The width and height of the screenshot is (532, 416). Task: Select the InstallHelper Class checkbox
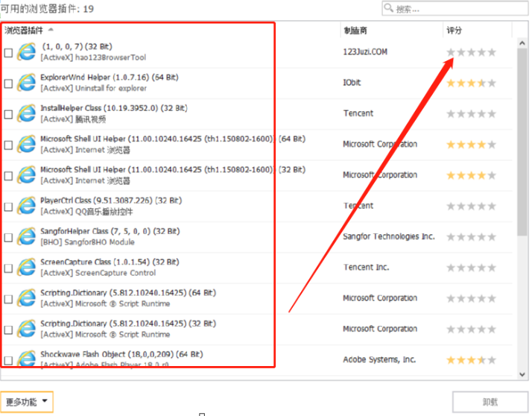pyautogui.click(x=8, y=115)
